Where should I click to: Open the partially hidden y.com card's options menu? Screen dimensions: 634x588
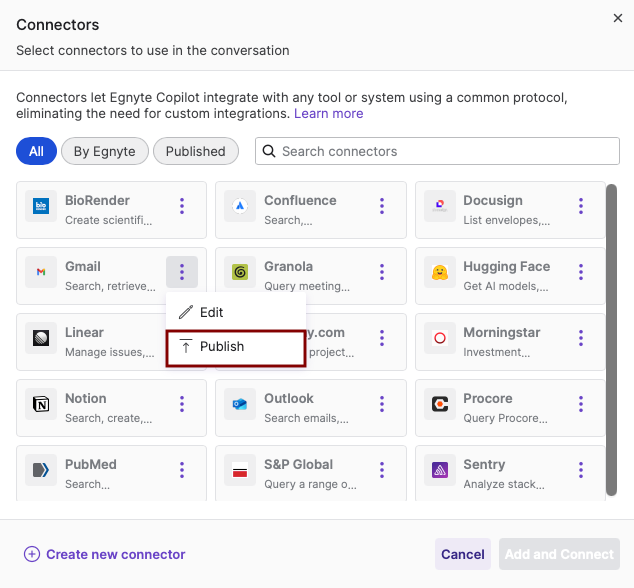(x=382, y=338)
